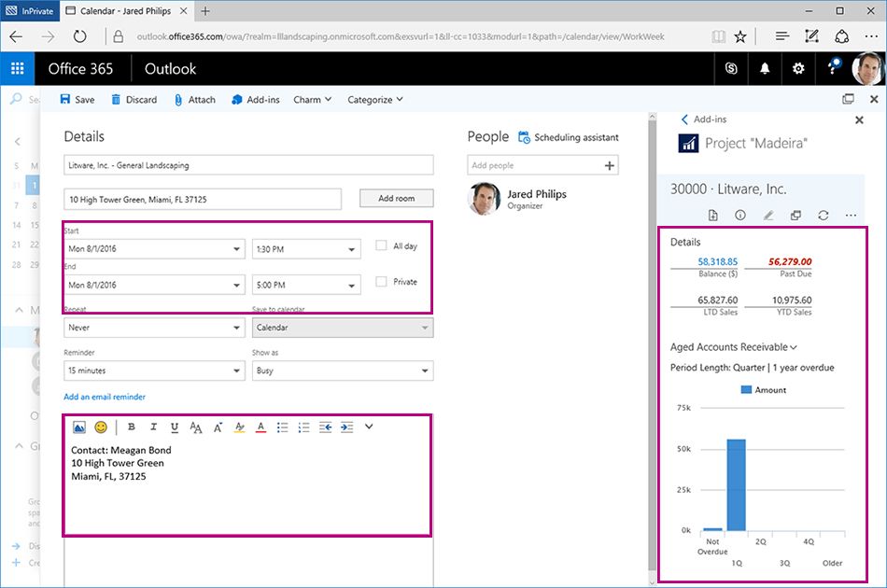Click the Add people field
Image resolution: width=887 pixels, height=588 pixels.
click(x=542, y=165)
